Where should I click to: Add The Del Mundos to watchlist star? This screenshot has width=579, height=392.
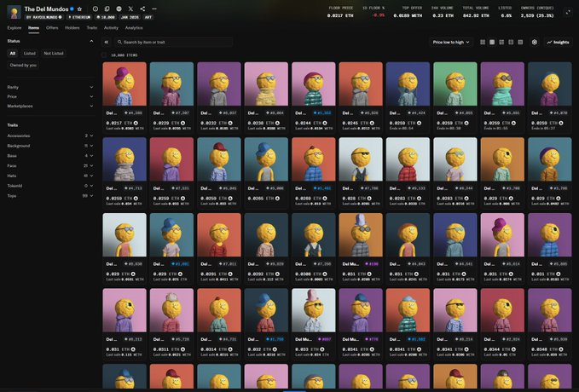click(79, 9)
